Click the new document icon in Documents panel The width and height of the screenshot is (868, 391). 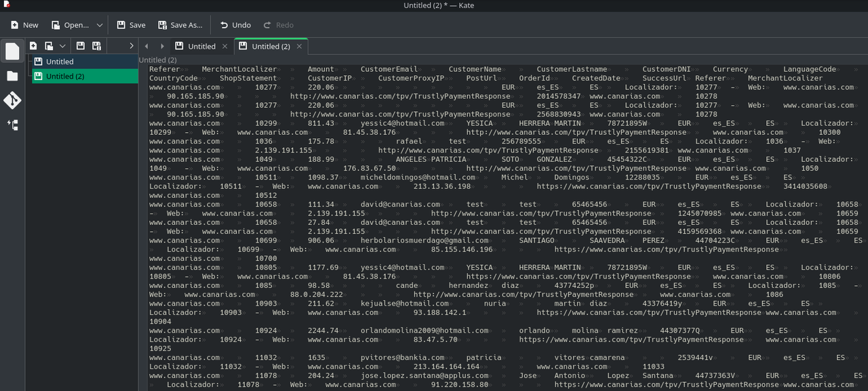pyautogui.click(x=33, y=46)
